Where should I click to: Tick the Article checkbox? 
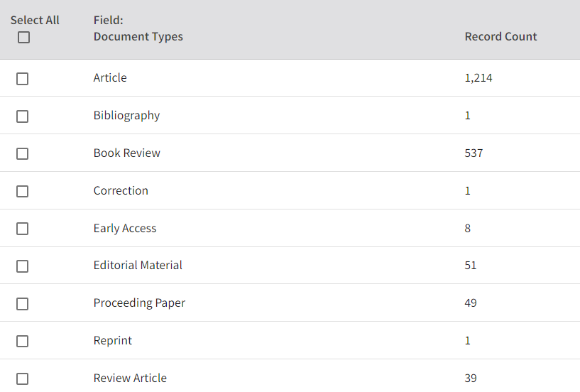[x=22, y=79]
